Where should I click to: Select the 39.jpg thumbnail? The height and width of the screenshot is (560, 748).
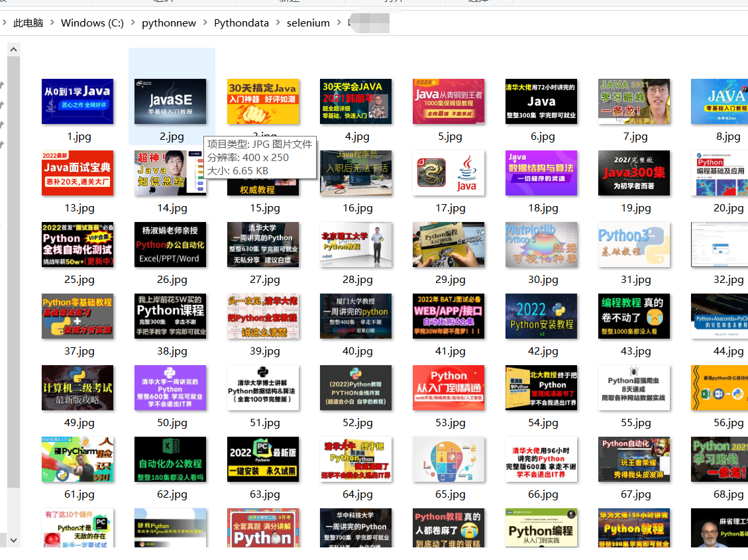coord(263,316)
